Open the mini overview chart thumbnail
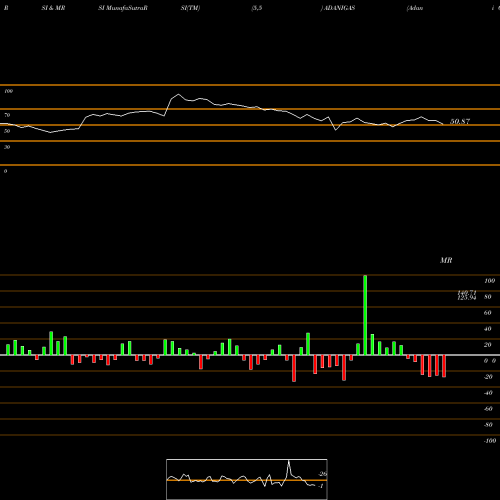This screenshot has height=500, width=500. coord(247,479)
